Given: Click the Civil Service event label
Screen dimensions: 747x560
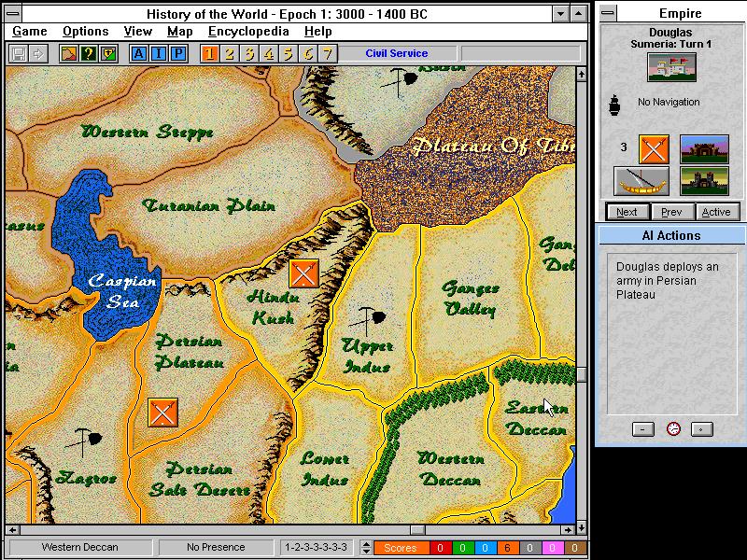Looking at the screenshot, I should 397,53.
